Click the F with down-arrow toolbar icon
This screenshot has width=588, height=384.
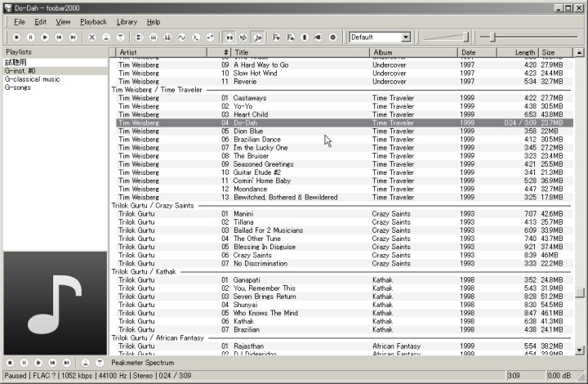[x=276, y=37]
